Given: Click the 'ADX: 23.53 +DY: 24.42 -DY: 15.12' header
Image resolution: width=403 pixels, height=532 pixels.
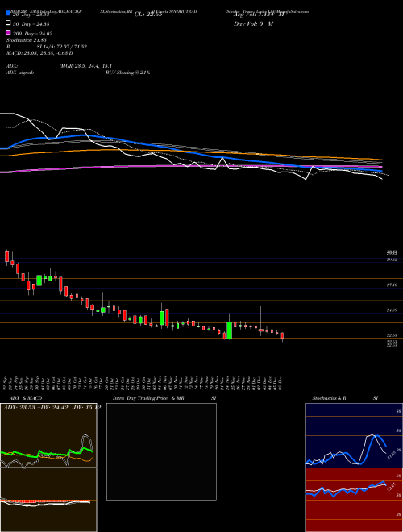Looking at the screenshot, I should [x=52, y=408].
